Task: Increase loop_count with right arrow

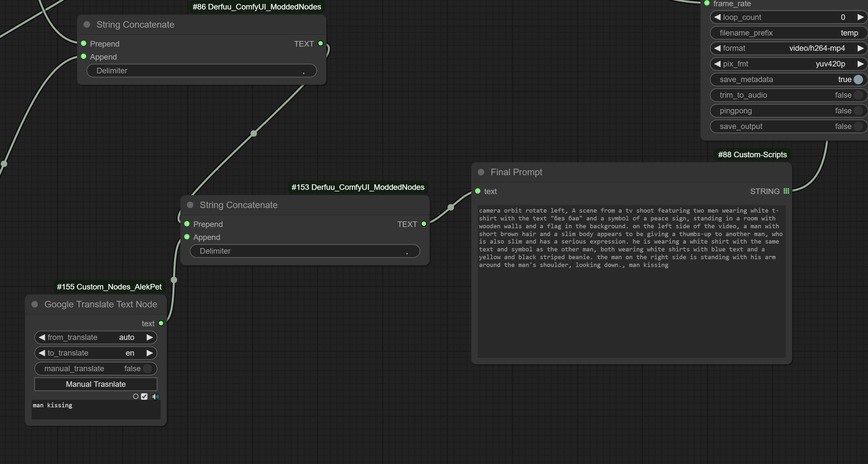Action: click(860, 17)
